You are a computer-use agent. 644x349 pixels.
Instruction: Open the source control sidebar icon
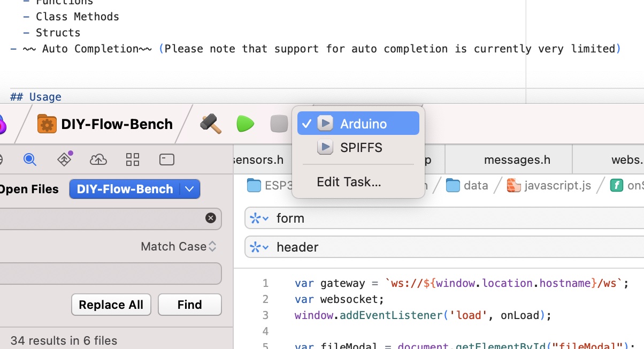pos(65,158)
